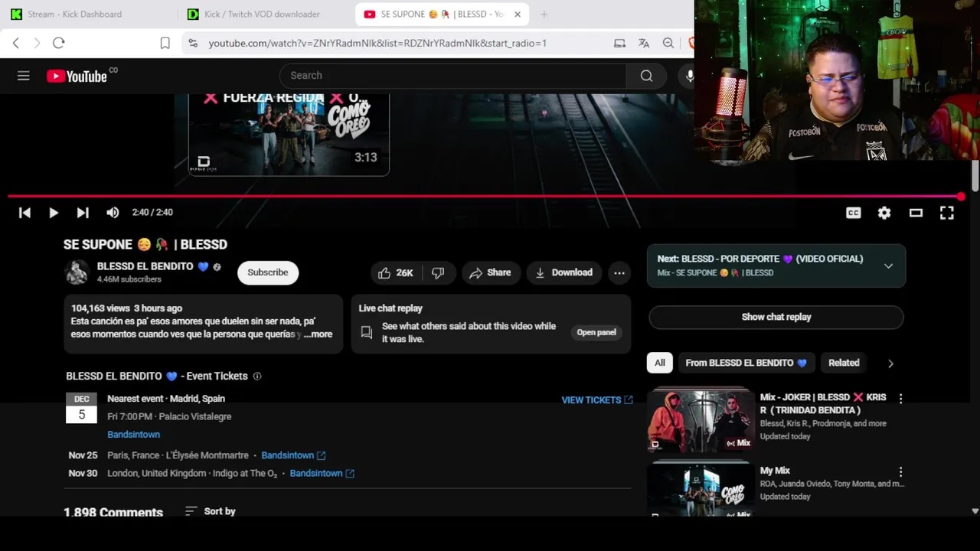The width and height of the screenshot is (980, 551).
Task: Like the video with 26K likes
Action: pos(395,272)
